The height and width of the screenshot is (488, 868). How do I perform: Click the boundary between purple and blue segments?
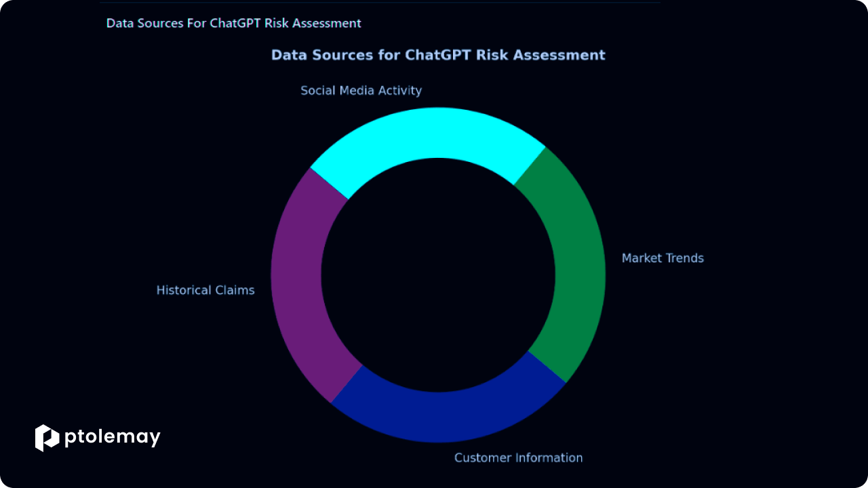tap(347, 384)
